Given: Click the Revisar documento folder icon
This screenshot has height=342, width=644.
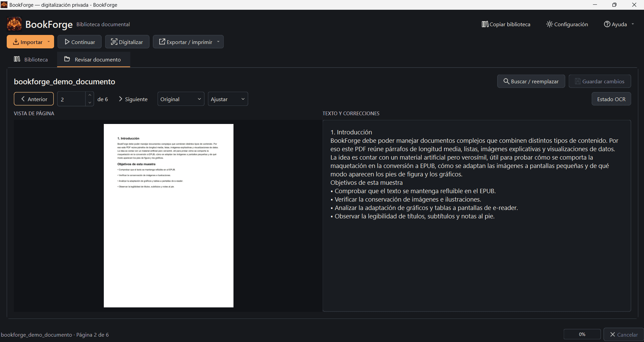Looking at the screenshot, I should 67,59.
